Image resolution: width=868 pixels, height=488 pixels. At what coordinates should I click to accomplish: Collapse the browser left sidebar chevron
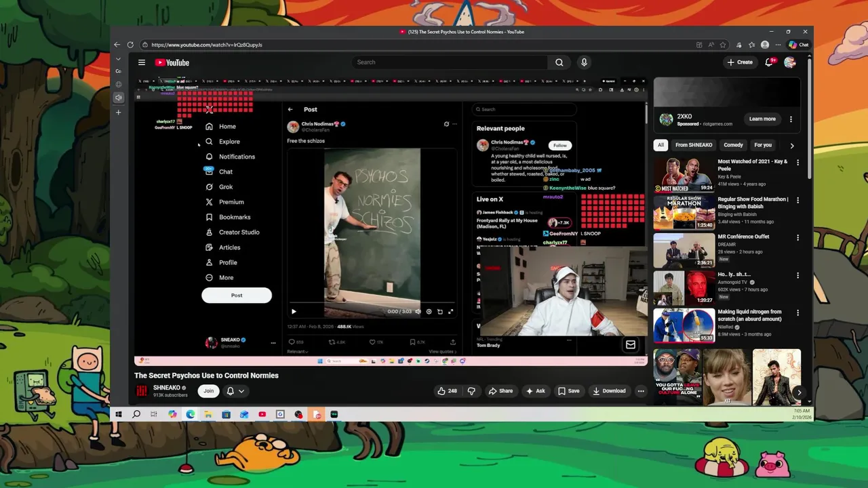[x=118, y=59]
